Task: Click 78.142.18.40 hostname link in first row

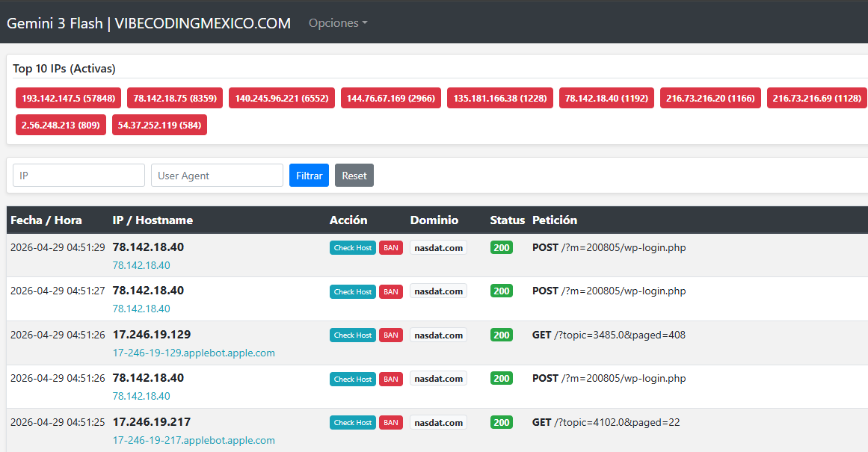Action: click(141, 265)
